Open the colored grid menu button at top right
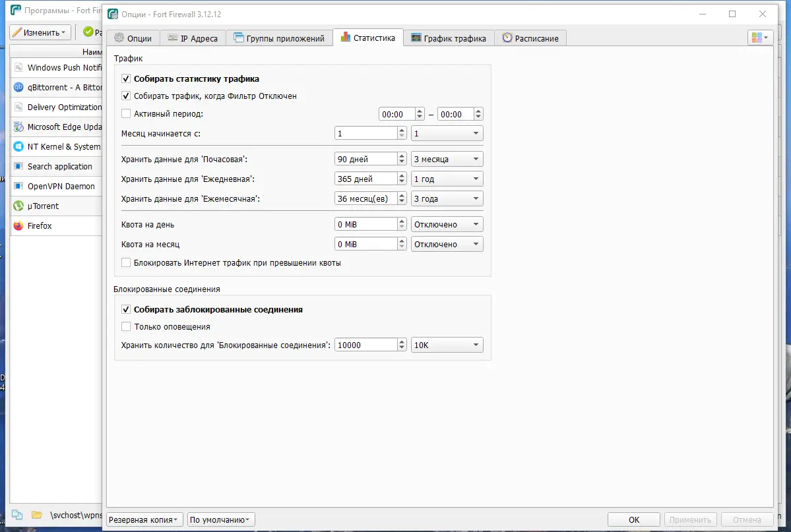Screen dimensions: 791x532 coord(760,38)
